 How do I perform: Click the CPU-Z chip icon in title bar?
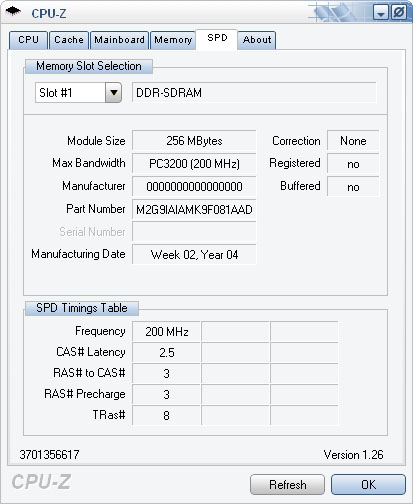click(x=13, y=12)
